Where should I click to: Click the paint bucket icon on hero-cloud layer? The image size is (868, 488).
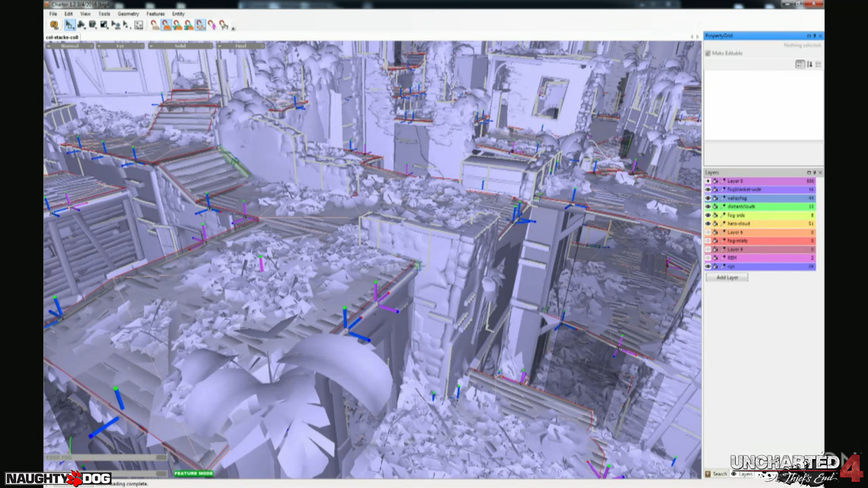click(715, 224)
